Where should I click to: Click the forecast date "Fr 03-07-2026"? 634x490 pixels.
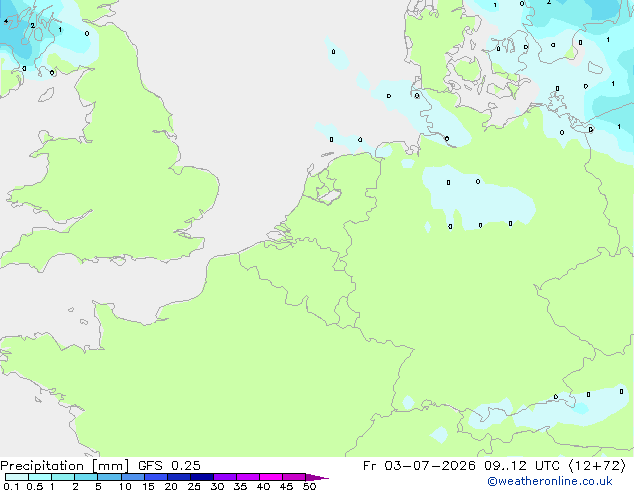coord(419,466)
